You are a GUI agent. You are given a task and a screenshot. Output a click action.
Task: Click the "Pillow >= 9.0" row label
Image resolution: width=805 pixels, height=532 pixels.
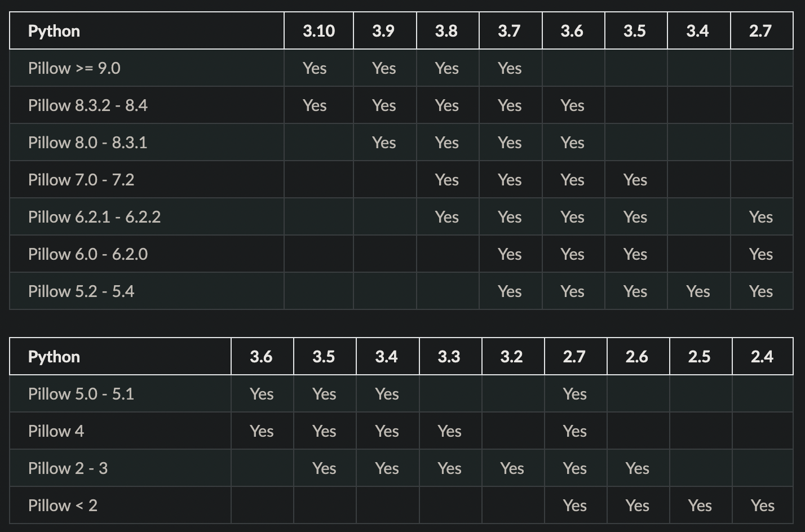(74, 68)
